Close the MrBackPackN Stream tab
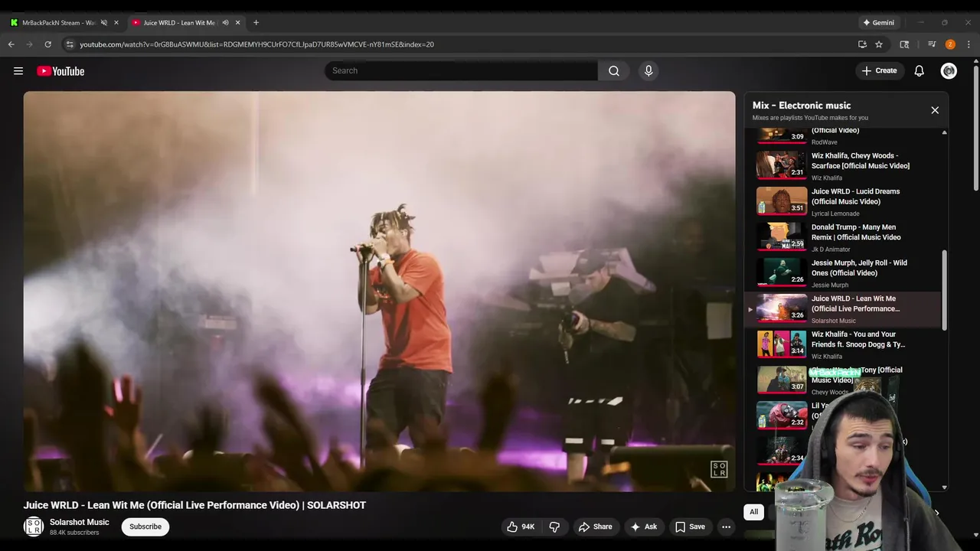 [116, 22]
